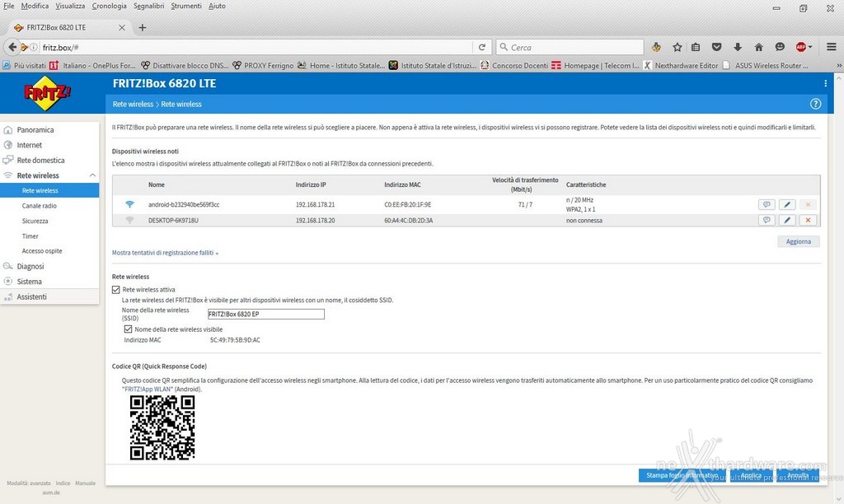Viewport: 844px width, 504px height.
Task: Collapse the Rete wireless sidebar section
Action: [92, 175]
